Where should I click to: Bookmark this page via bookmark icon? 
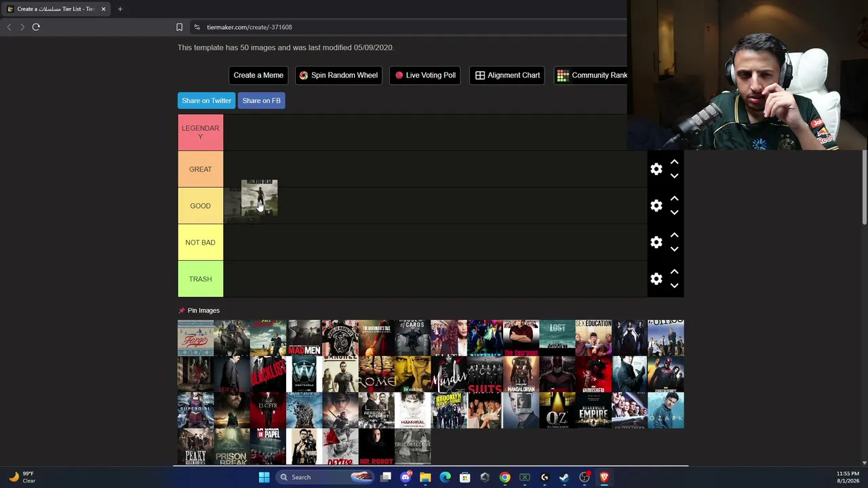tap(179, 27)
